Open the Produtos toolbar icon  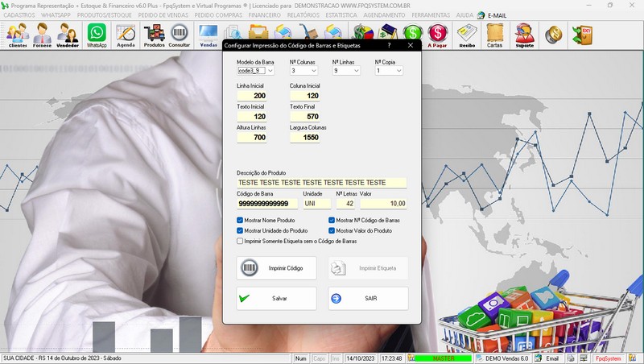point(154,35)
